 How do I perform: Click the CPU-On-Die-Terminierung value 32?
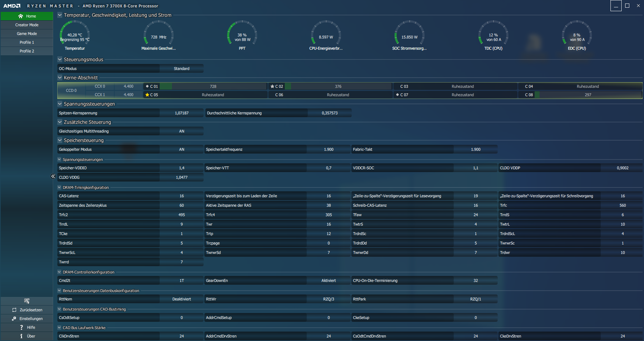(476, 280)
